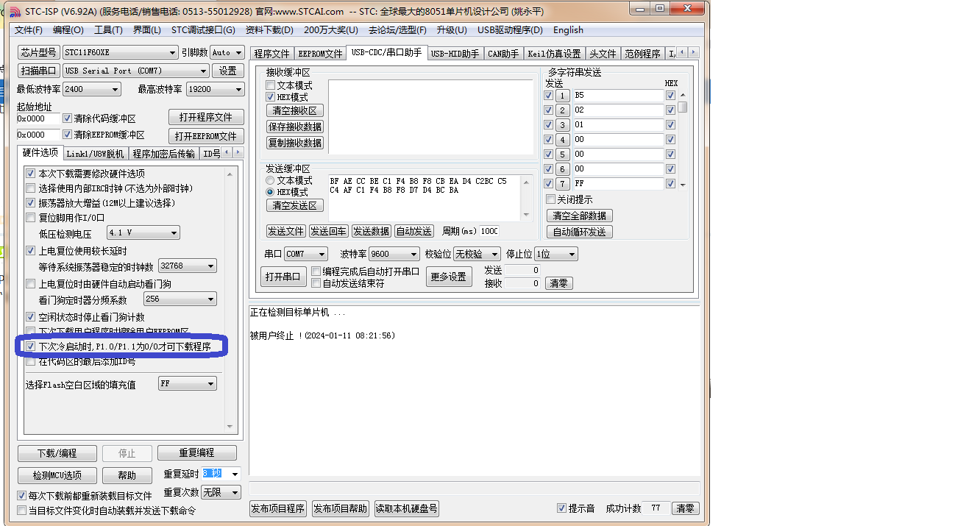Click right arrow next to ID号 tab
The height and width of the screenshot is (526, 980).
tap(237, 152)
